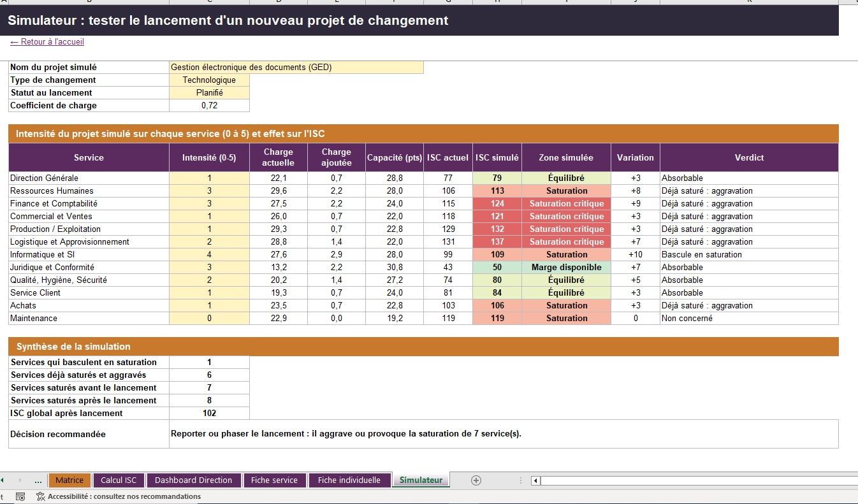Viewport: 858px width, 504px height.
Task: Click the next sheet navigation arrow
Action: click(x=20, y=480)
